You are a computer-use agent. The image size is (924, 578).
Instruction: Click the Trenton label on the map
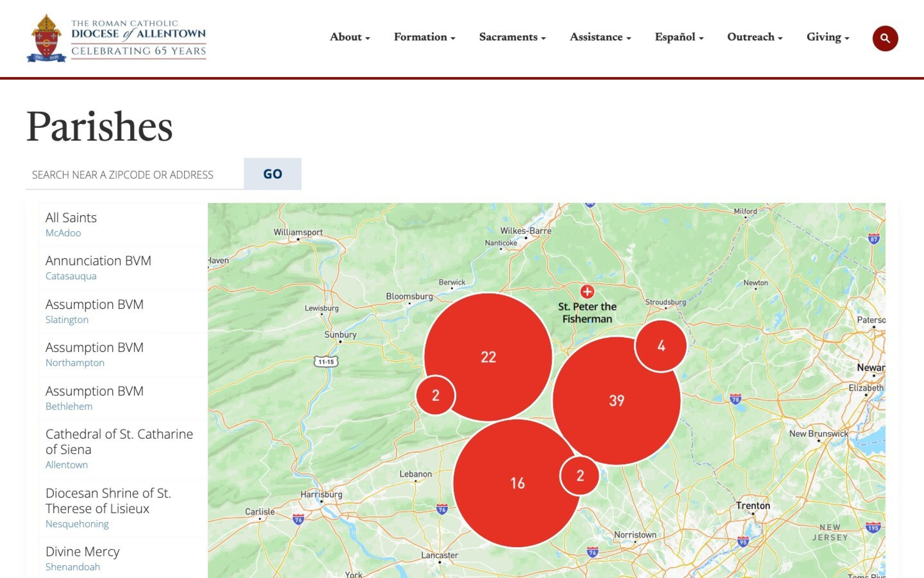coord(753,506)
